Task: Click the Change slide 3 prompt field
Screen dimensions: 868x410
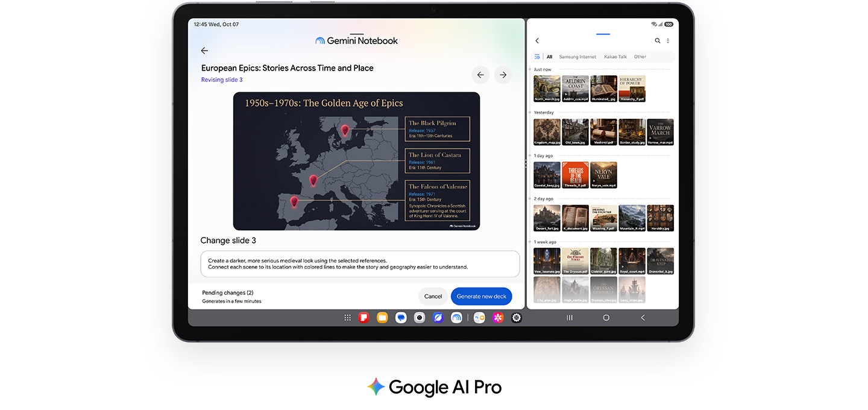Action: pyautogui.click(x=360, y=264)
